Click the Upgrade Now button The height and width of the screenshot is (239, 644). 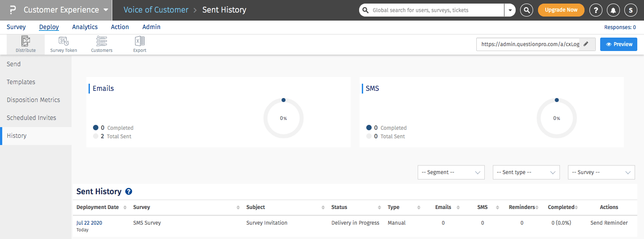coord(561,10)
